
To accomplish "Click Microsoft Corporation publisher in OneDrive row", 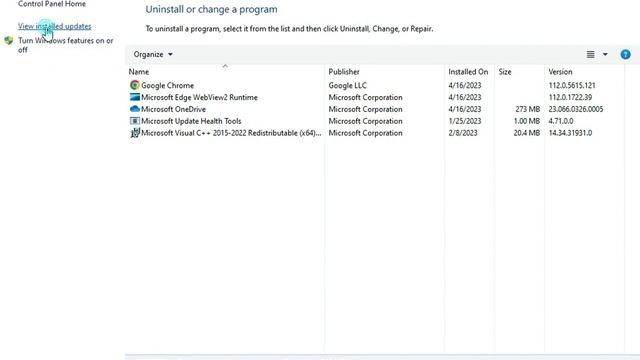I will coord(365,109).
